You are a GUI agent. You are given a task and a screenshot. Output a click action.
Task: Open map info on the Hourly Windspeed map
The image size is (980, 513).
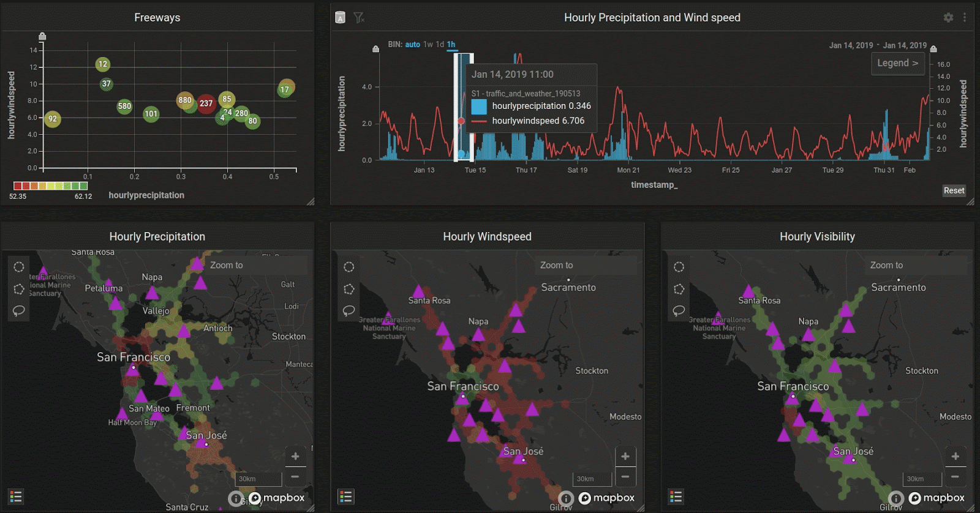[x=566, y=498]
